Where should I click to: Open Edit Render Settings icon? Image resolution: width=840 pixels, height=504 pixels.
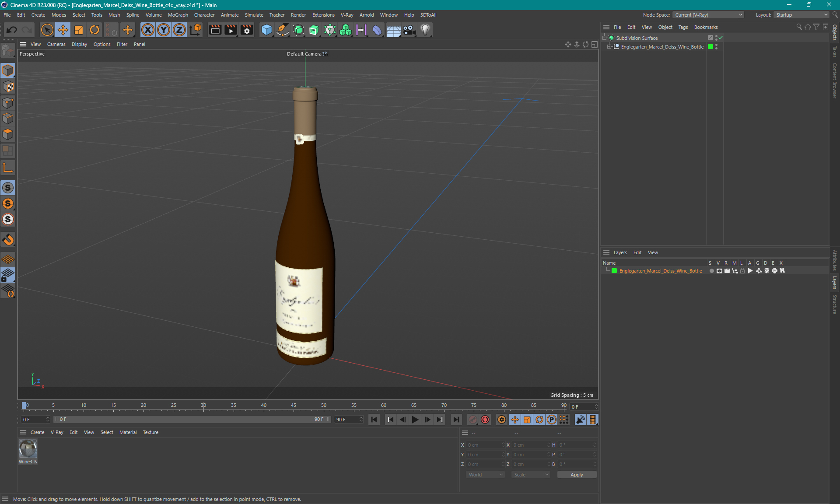(x=247, y=30)
